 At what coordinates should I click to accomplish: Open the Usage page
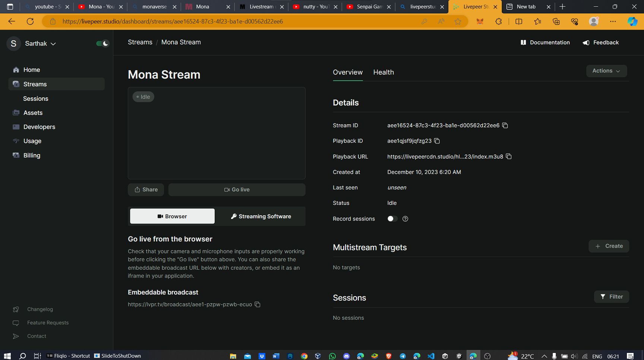coord(32,141)
